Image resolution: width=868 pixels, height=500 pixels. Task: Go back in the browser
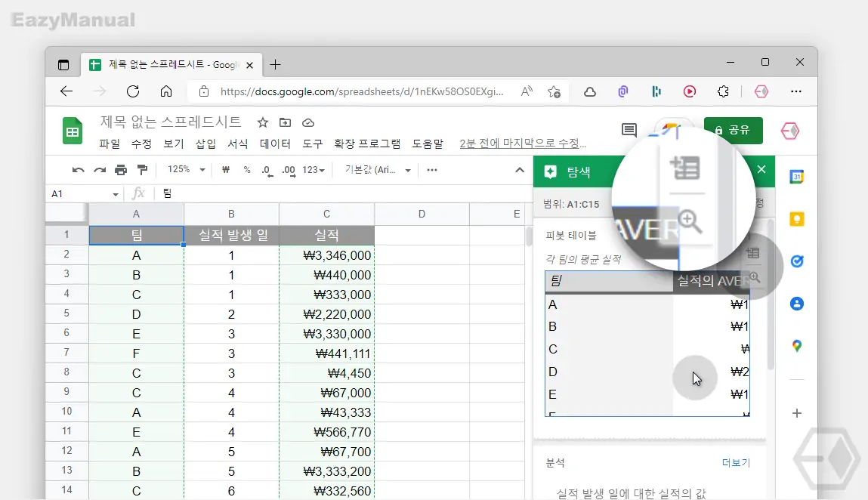66,91
